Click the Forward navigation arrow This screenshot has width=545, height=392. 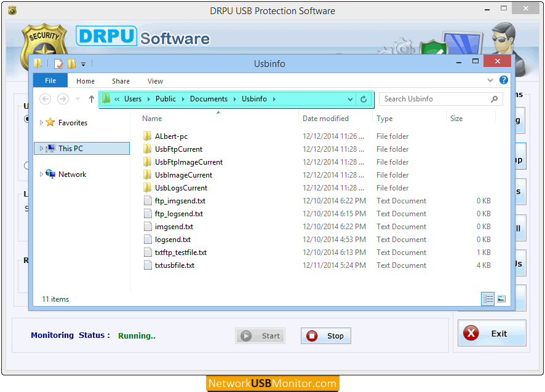[63, 100]
